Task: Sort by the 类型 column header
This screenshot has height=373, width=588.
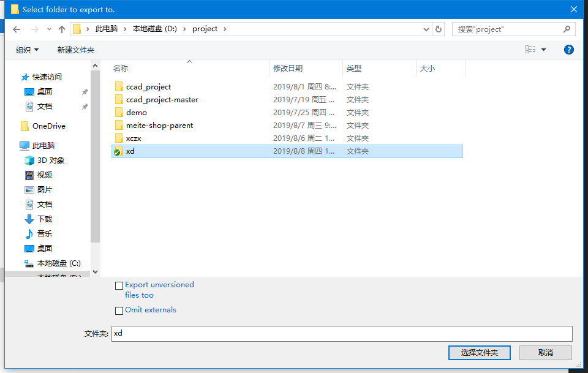Action: tap(353, 68)
